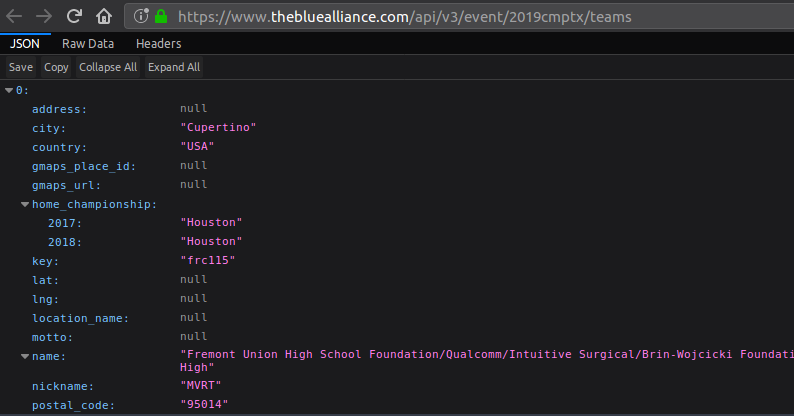
Task: Collapse the home_championship node
Action: tap(25, 205)
